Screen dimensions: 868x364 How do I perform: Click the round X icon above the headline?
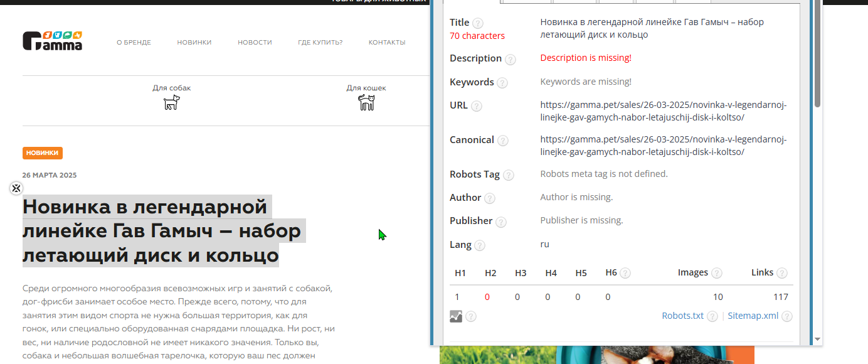click(x=16, y=188)
